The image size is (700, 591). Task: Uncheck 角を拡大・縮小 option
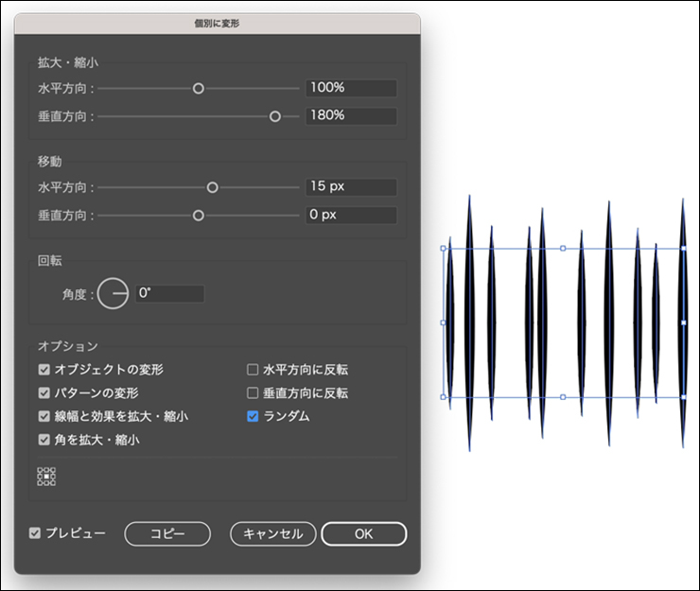coord(44,440)
